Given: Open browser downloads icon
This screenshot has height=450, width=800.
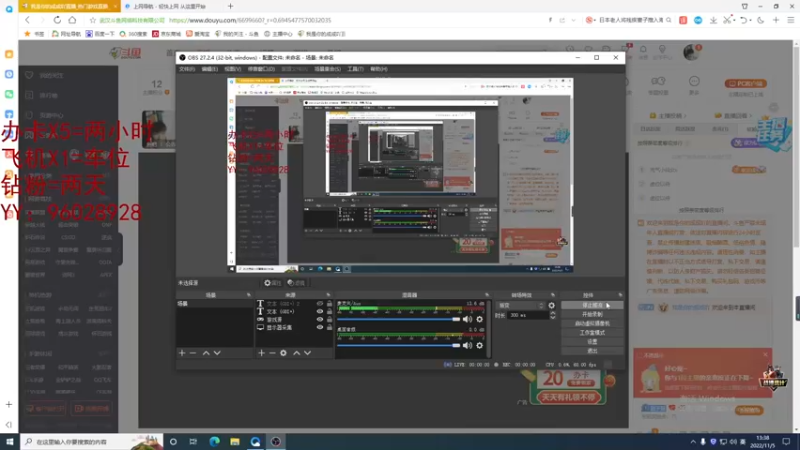Looking at the screenshot, I should 713,20.
